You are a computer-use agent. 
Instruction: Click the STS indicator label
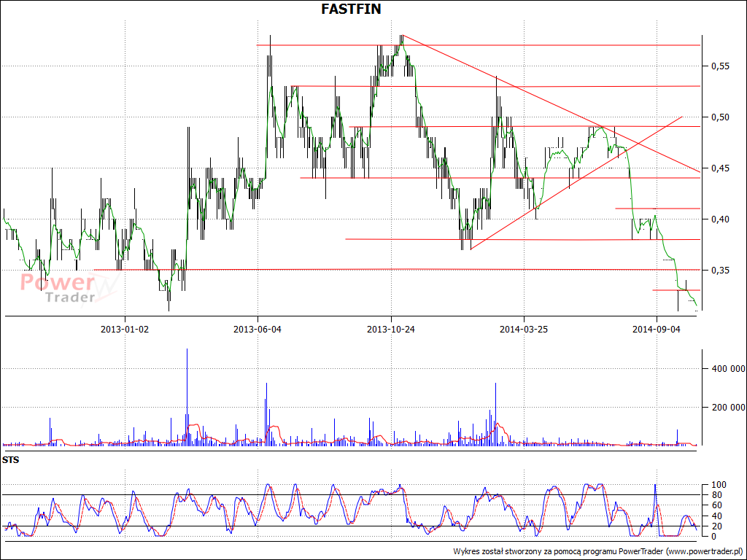click(10, 460)
